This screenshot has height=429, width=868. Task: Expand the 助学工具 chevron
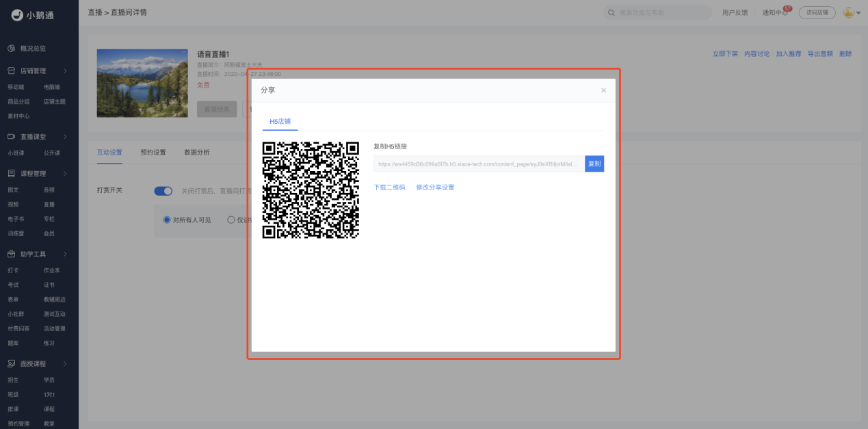[65, 254]
